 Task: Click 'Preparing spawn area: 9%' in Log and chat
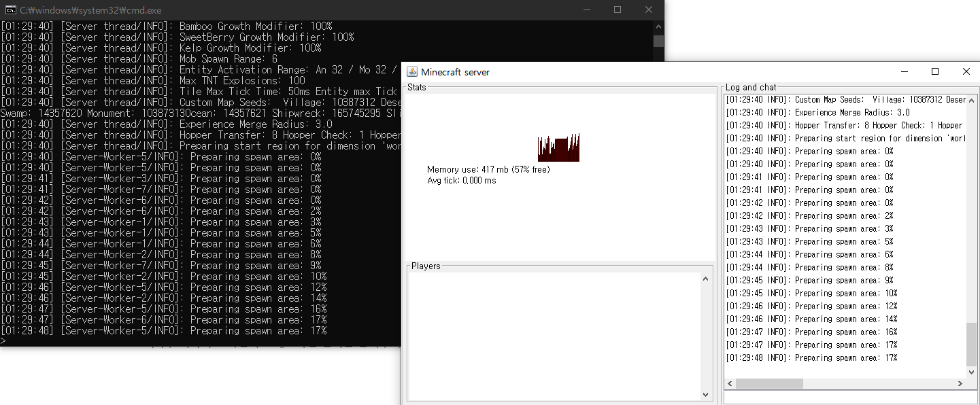[809, 281]
